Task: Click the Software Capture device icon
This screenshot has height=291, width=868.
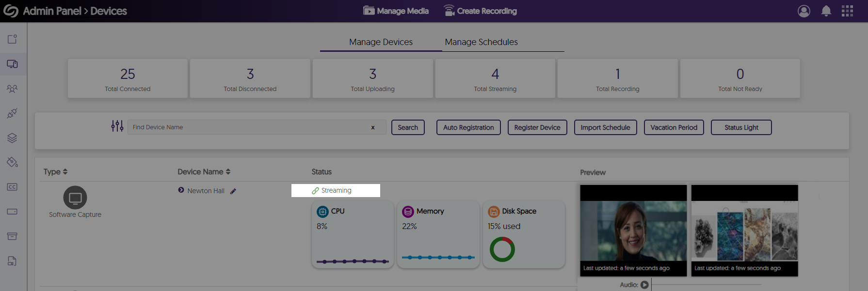Action: (75, 198)
